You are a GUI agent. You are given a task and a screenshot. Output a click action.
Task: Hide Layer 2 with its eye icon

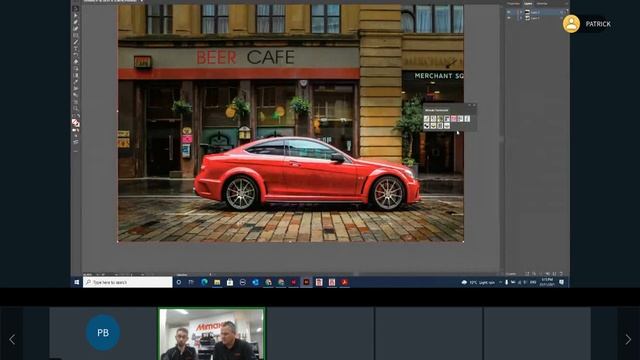click(509, 12)
